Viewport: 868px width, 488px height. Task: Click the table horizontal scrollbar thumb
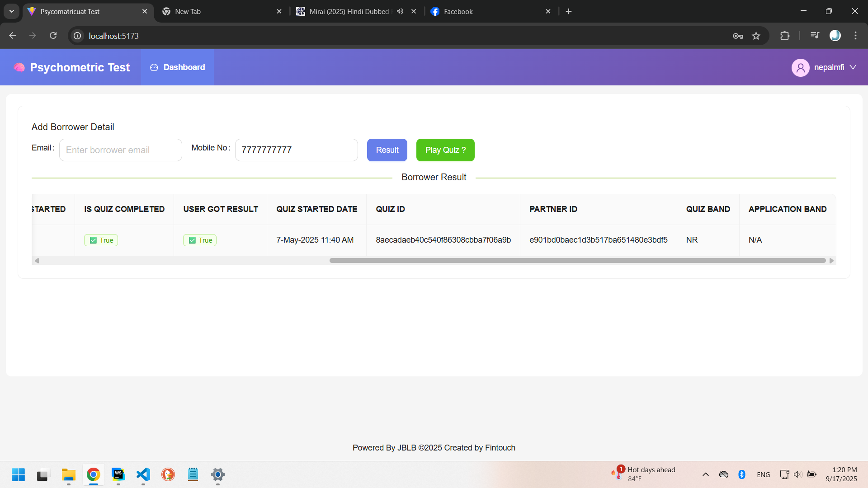point(577,261)
